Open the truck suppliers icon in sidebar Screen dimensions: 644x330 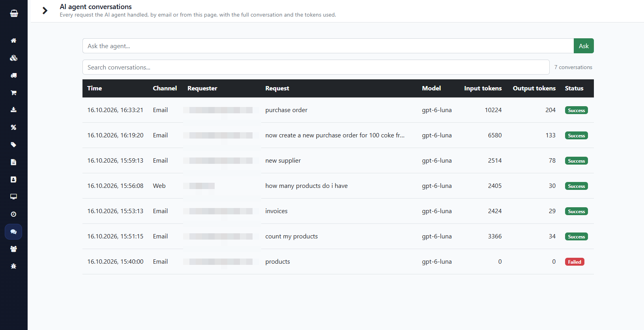(x=13, y=75)
